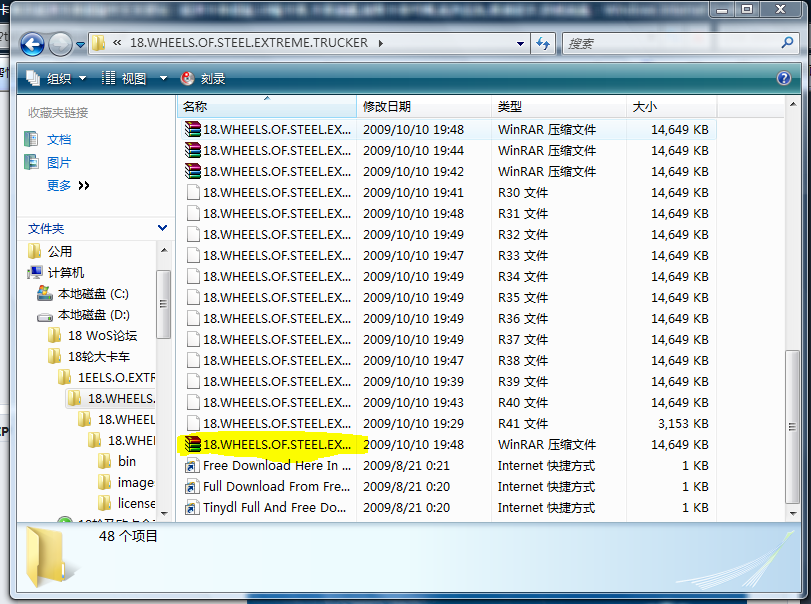Sort by the 类型 column header
The image size is (811, 604).
pos(559,107)
